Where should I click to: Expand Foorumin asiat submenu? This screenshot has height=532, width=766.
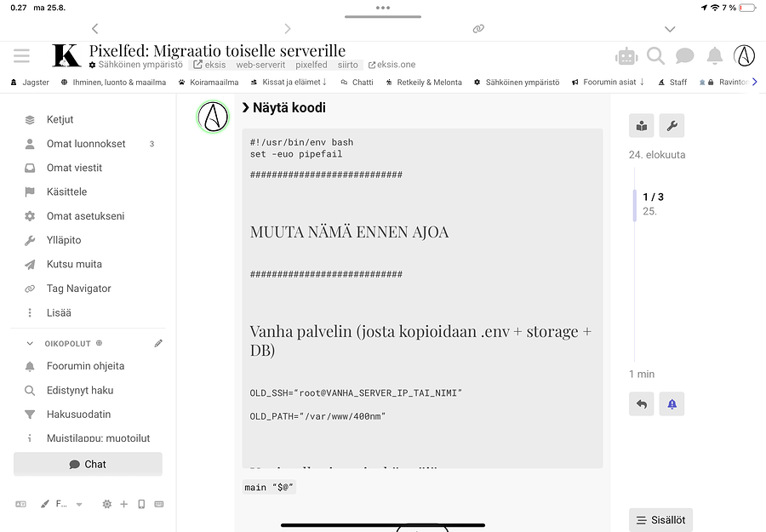[642, 82]
